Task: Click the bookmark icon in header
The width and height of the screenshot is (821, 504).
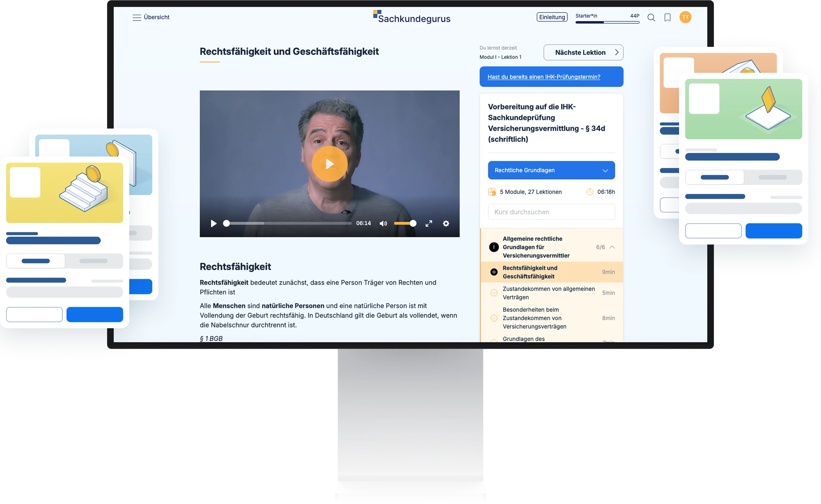Action: point(667,17)
